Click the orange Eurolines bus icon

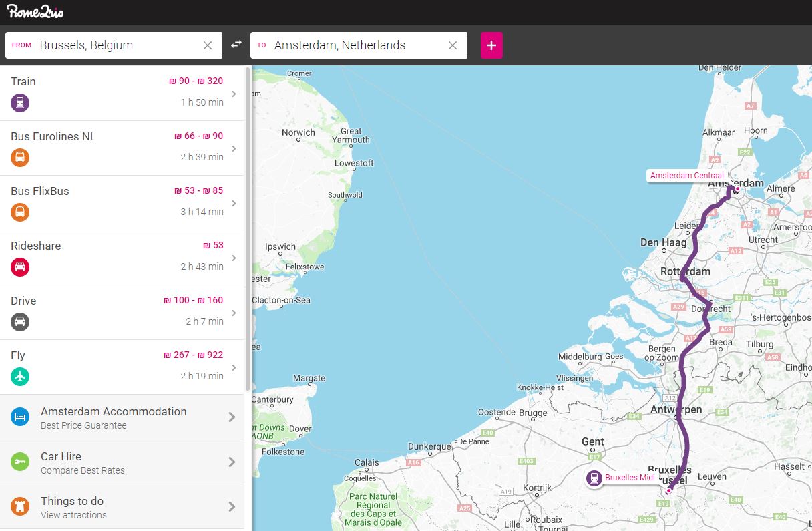tap(20, 158)
